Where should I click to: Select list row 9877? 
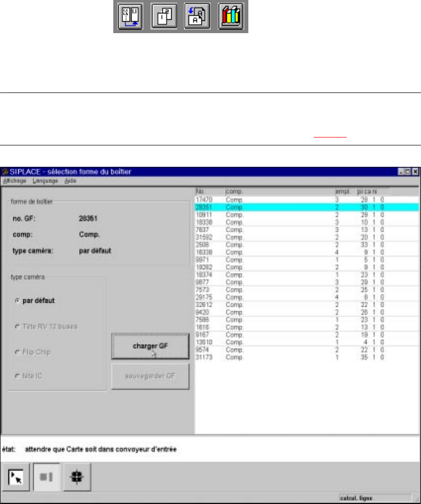[307, 282]
